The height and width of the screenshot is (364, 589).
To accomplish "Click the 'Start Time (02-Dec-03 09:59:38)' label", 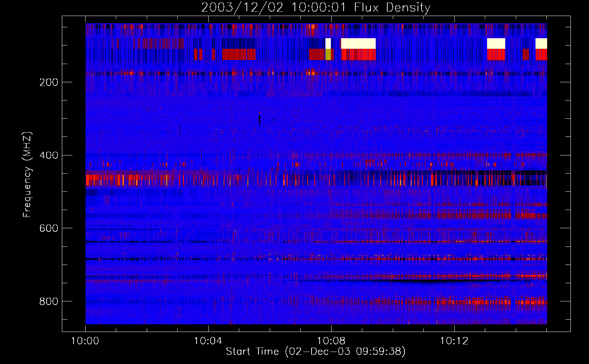I will [316, 352].
